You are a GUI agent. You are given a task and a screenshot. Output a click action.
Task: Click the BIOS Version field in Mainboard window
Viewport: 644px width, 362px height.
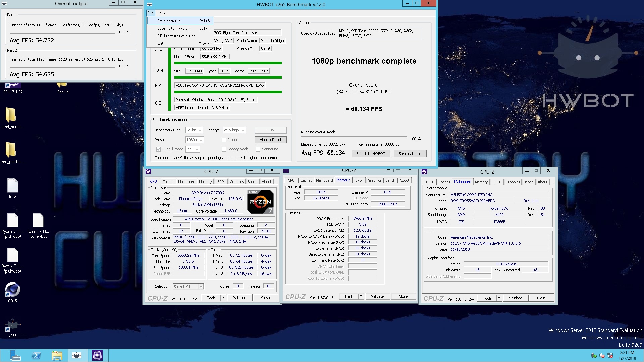(499, 243)
